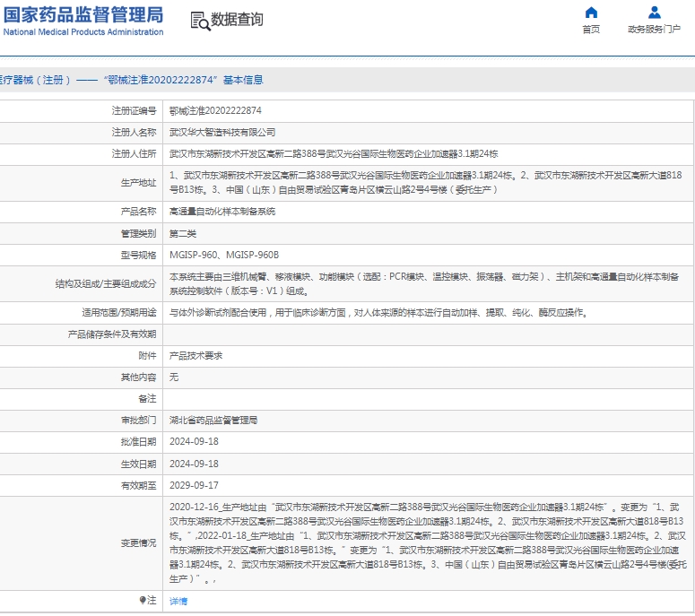Image resolution: width=695 pixels, height=616 pixels.
Task: Click the 生效日期 row label
Action: click(138, 464)
